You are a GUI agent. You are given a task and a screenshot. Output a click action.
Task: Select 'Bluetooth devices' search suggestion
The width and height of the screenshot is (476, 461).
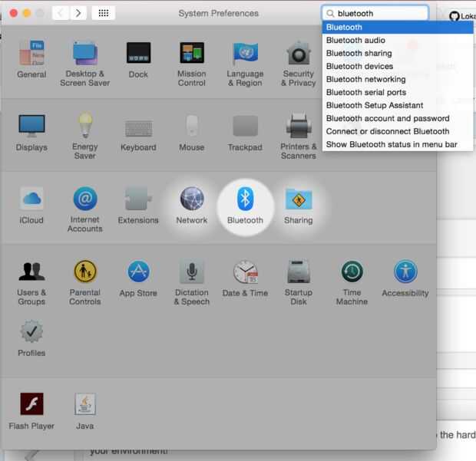click(x=398, y=67)
